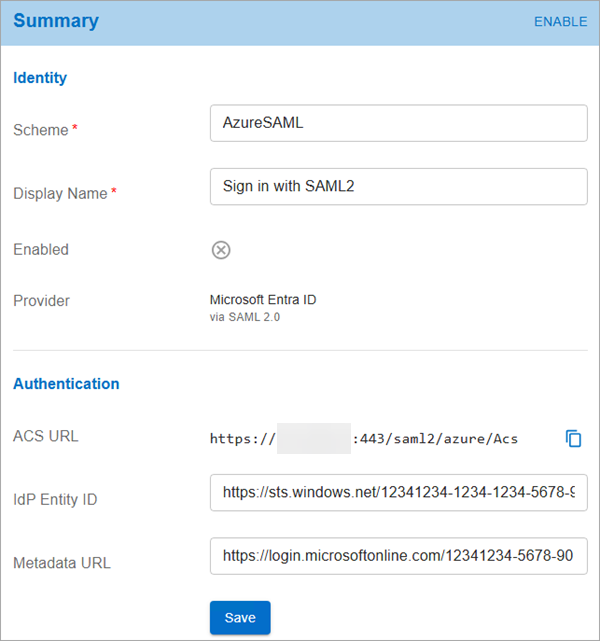Select the IdP Entity ID input box

click(x=399, y=493)
